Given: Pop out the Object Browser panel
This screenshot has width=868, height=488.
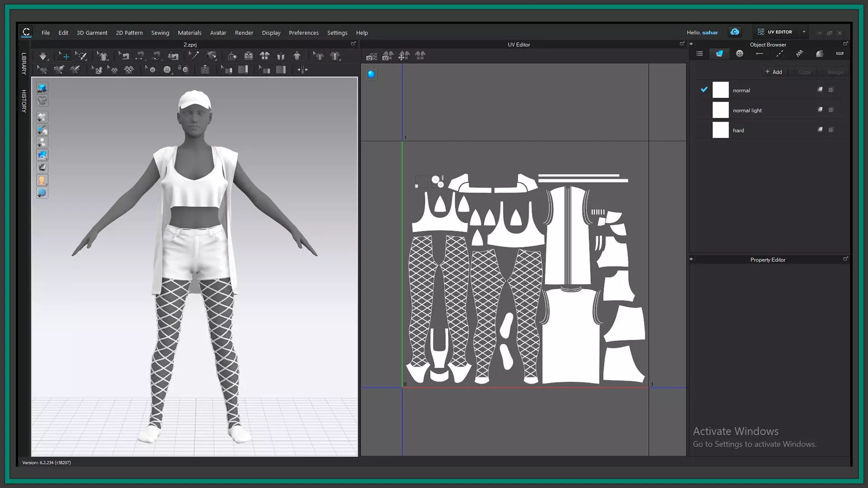Looking at the screenshot, I should [x=845, y=43].
